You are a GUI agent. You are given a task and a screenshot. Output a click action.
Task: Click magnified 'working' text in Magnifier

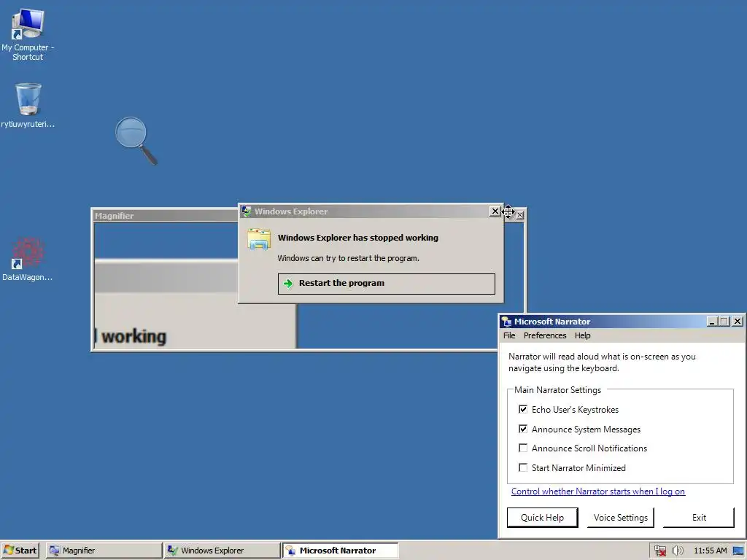pyautogui.click(x=134, y=336)
